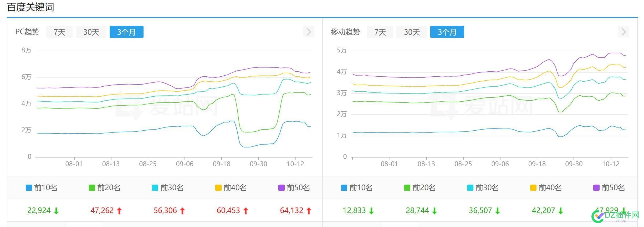Click the mobile value 42,207
644x227 pixels.
[x=543, y=210]
